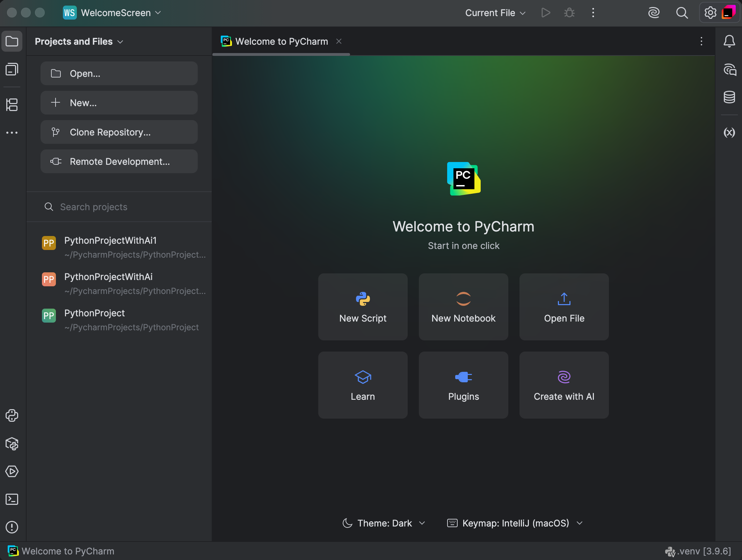Click the Create with AI card
Viewport: 742px width, 560px height.
[x=564, y=385]
